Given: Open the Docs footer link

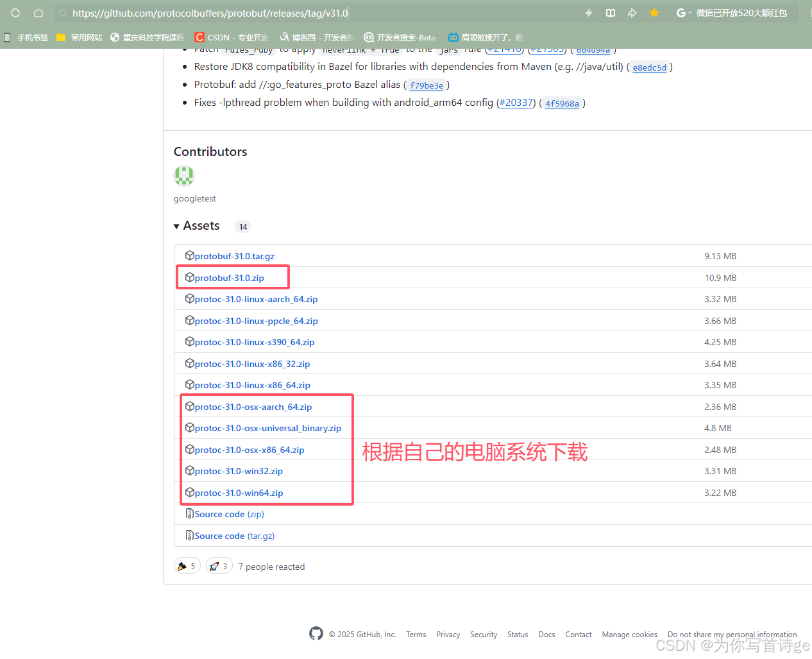Looking at the screenshot, I should (x=546, y=635).
